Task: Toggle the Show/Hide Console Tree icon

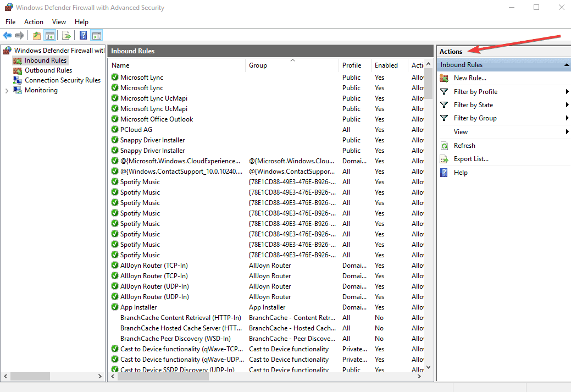Action: point(49,35)
